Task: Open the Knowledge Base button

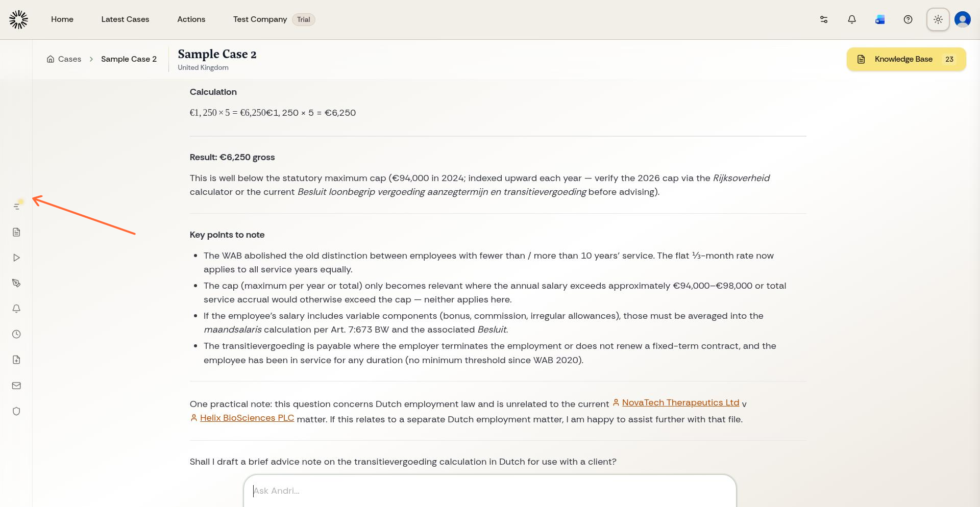Action: 906,59
